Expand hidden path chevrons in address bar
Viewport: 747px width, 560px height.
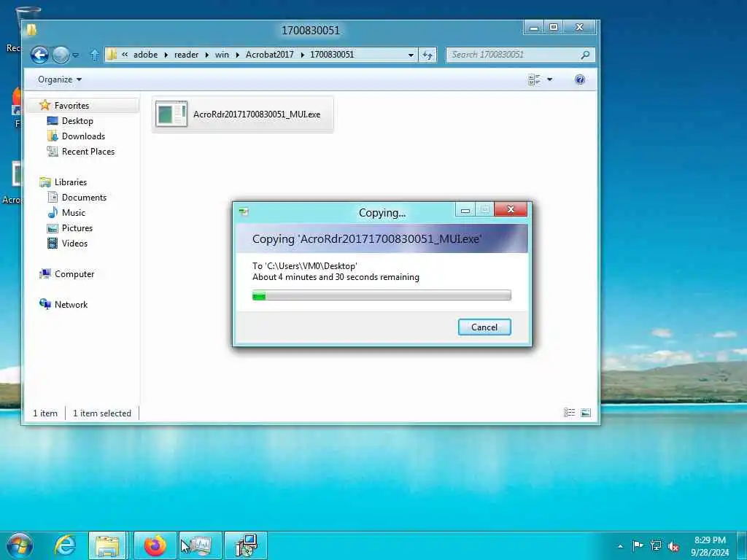125,54
